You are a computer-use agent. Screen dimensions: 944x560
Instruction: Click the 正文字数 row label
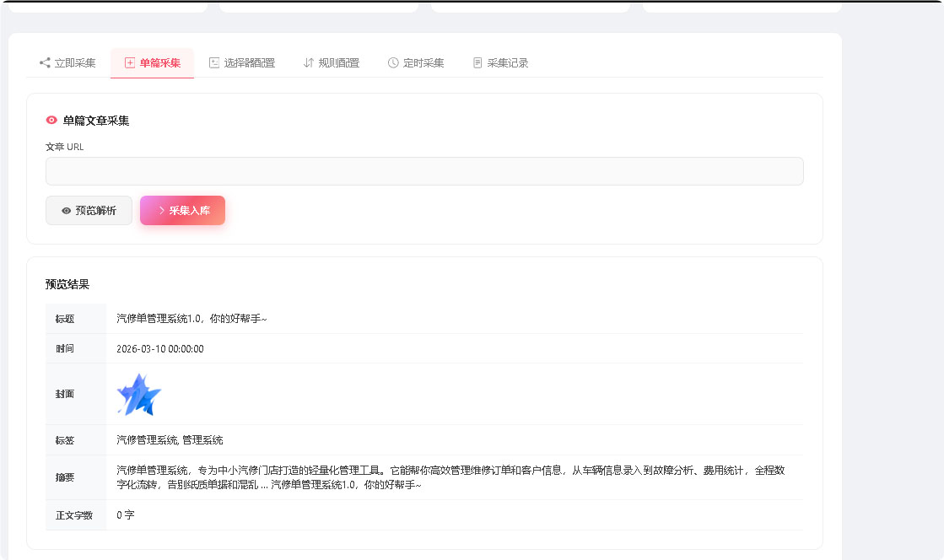click(x=74, y=515)
